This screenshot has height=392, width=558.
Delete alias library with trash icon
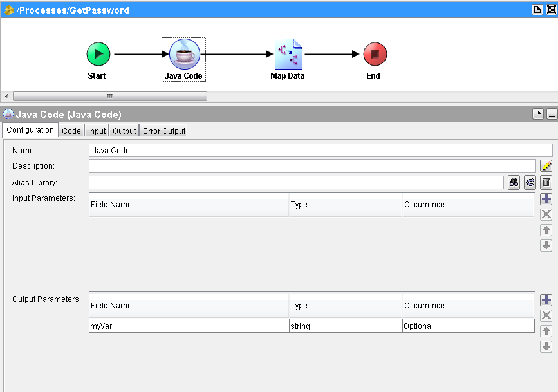546,183
